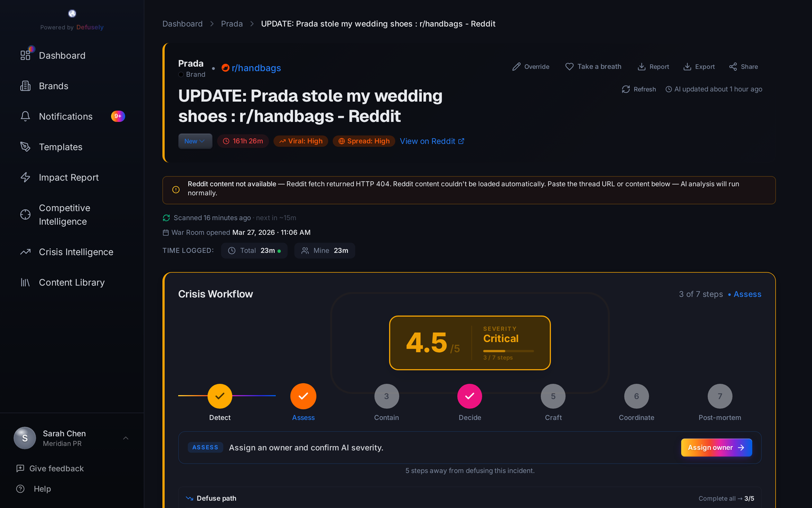Open the View on Reddit link
This screenshot has width=812, height=508.
[432, 141]
